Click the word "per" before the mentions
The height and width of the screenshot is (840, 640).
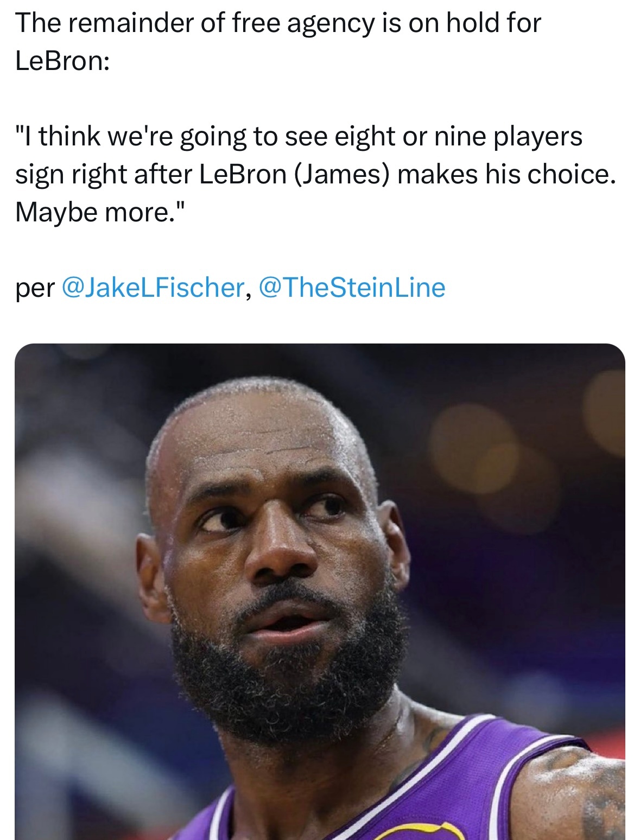click(35, 290)
